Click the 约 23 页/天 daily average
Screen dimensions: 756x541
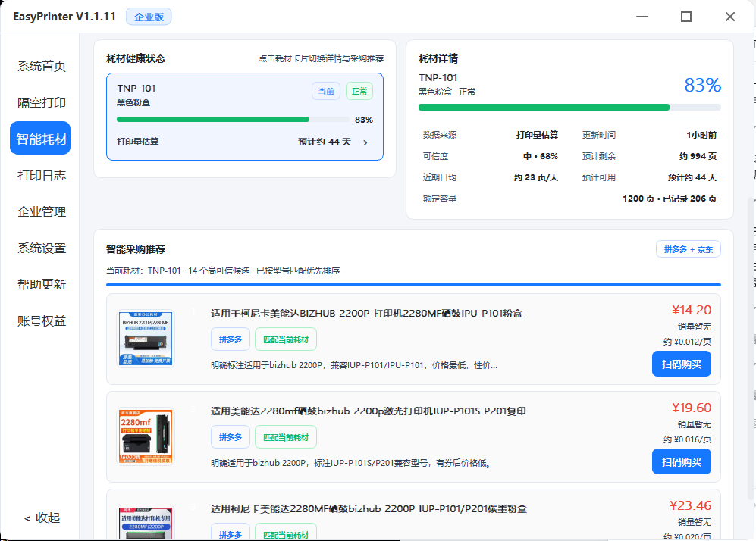point(535,177)
